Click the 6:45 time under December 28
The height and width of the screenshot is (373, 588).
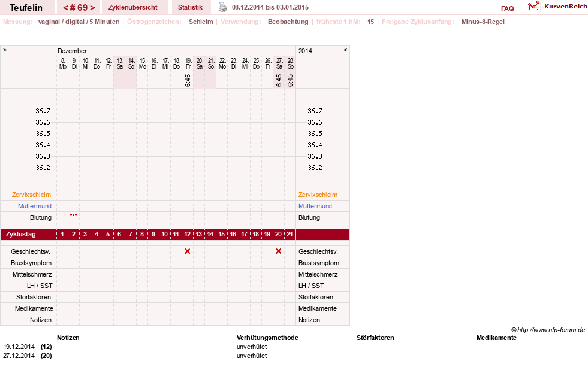tap(290, 80)
